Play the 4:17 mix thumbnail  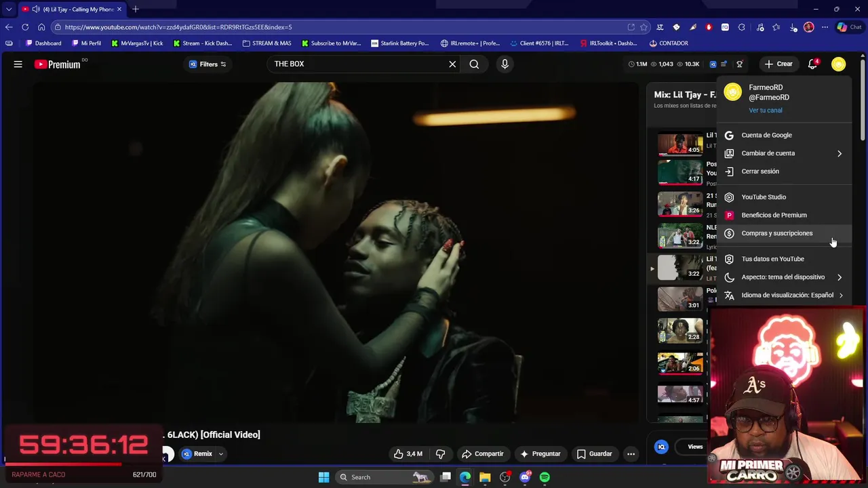pyautogui.click(x=680, y=172)
